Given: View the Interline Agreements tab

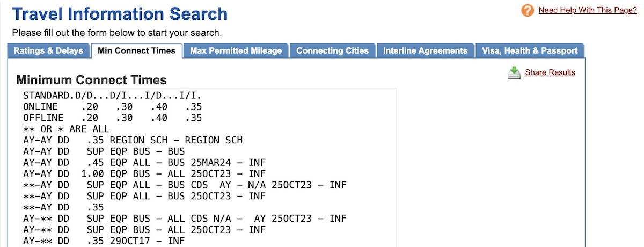Looking at the screenshot, I should pyautogui.click(x=425, y=50).
